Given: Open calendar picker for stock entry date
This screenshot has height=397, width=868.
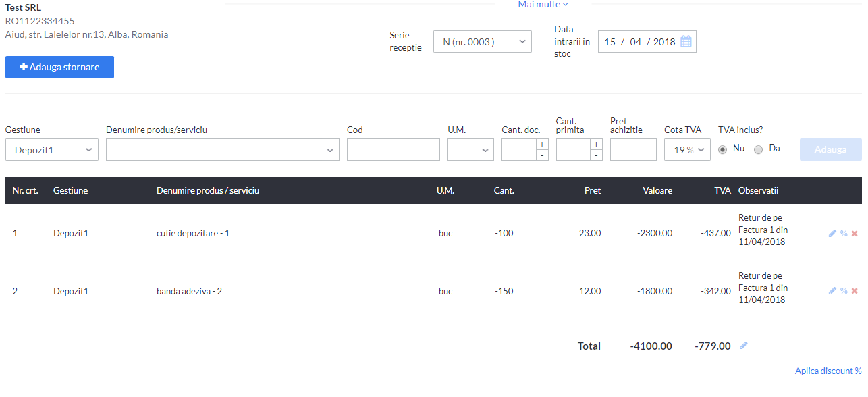Looking at the screenshot, I should [686, 41].
